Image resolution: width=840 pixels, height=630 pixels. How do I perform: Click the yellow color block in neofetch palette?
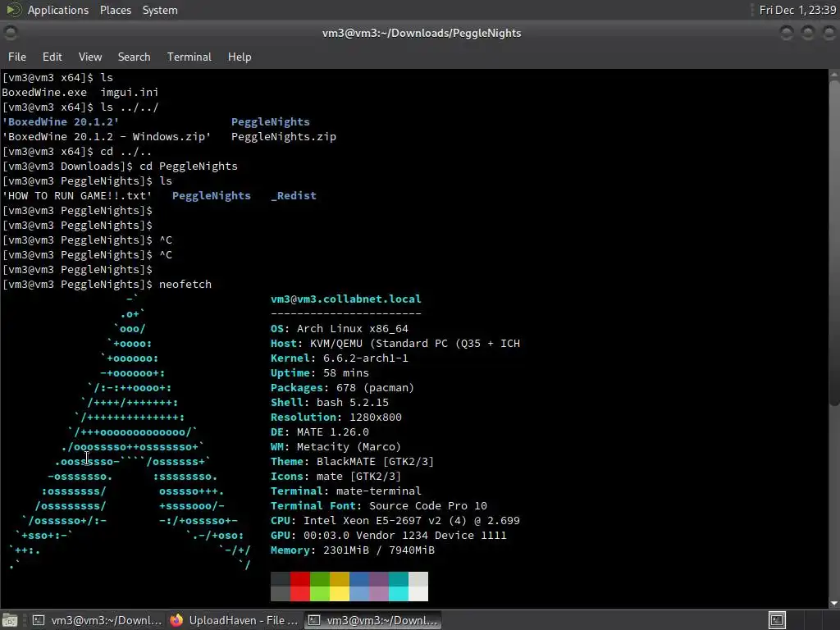coord(339,586)
